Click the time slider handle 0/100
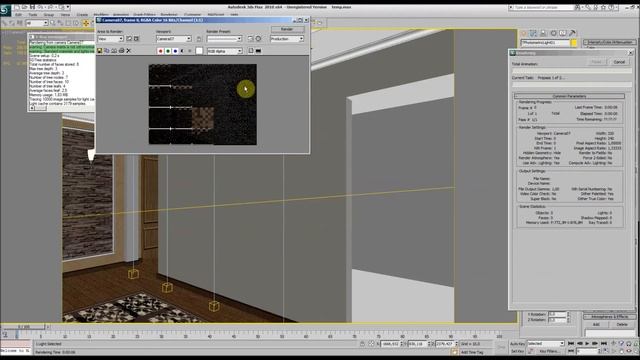The height and width of the screenshot is (360, 640). (24, 327)
